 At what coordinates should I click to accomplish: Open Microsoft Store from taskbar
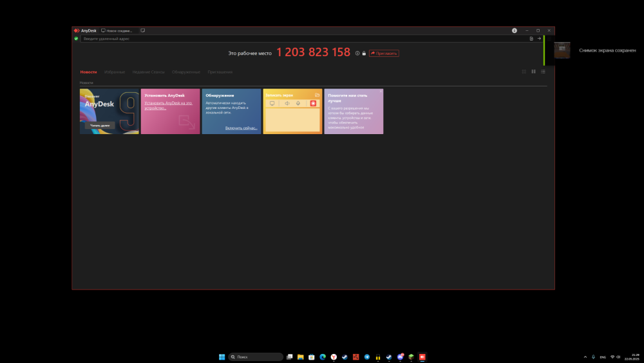click(x=312, y=357)
